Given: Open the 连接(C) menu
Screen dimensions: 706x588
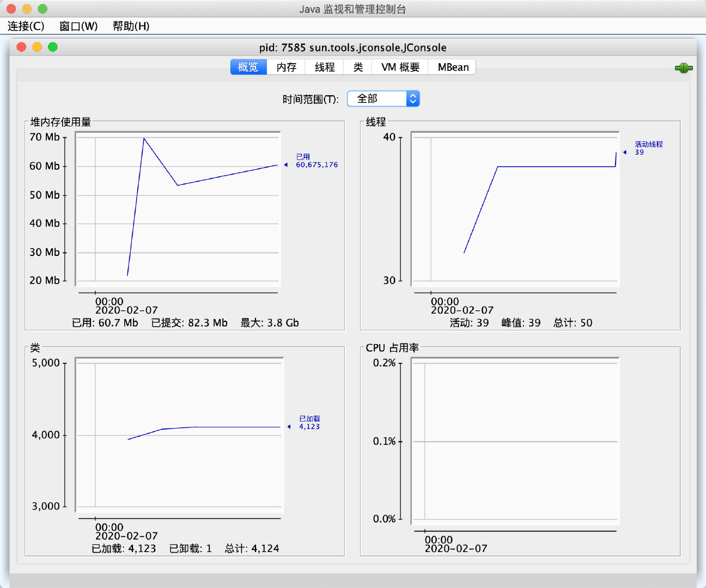Looking at the screenshot, I should [x=26, y=26].
